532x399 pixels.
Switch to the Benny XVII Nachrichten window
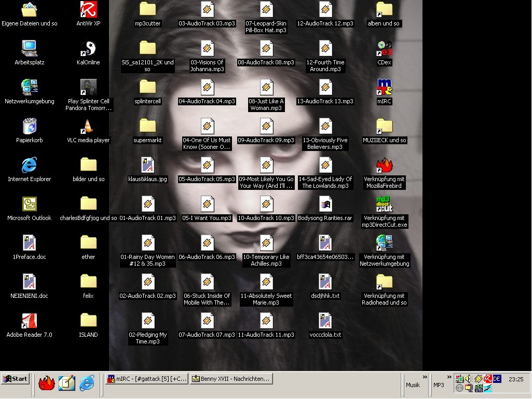[x=231, y=379]
